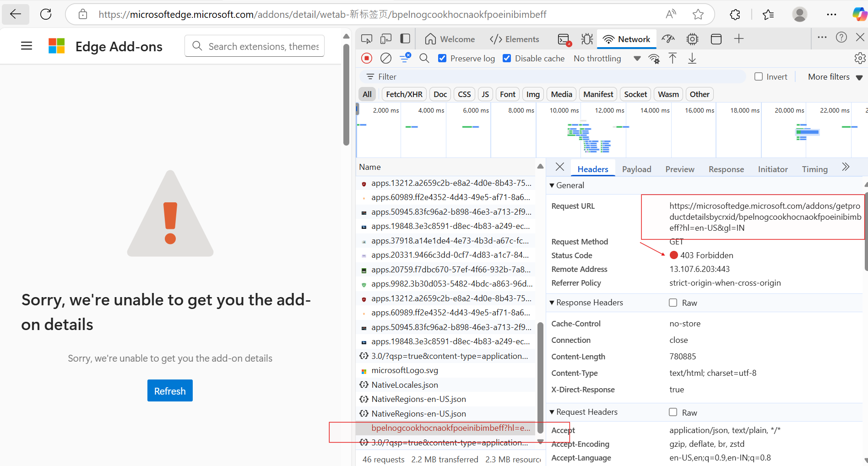This screenshot has width=868, height=466.
Task: Open the browser Extensions puzzle icon
Action: pos(735,14)
